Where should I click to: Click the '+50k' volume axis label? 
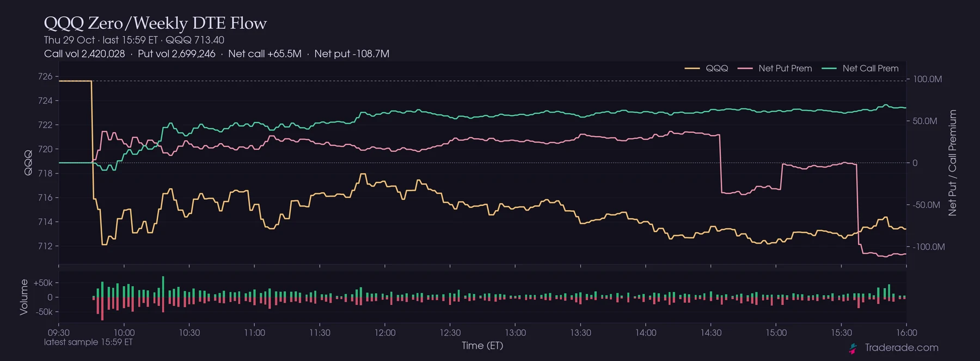(43, 283)
